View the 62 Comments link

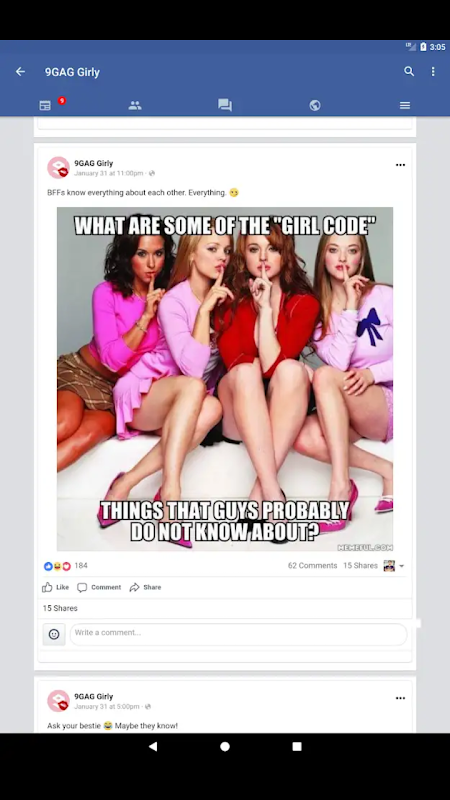coord(312,565)
